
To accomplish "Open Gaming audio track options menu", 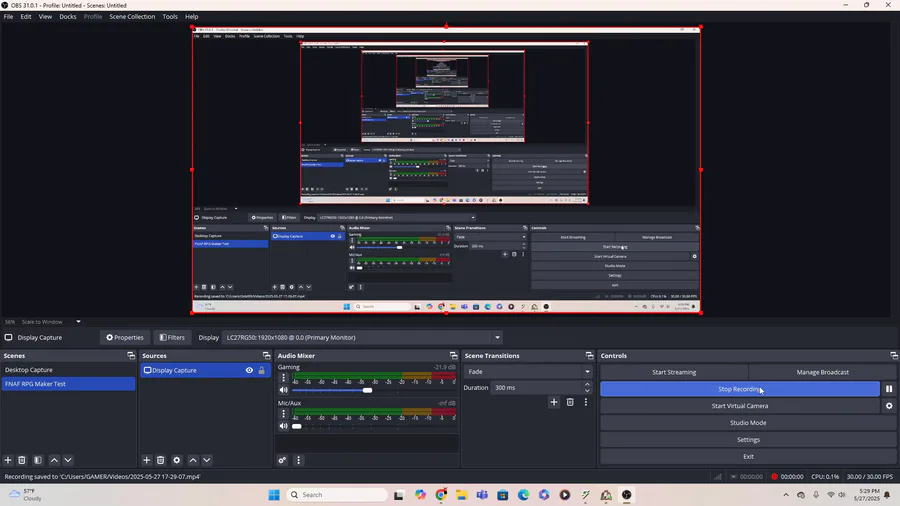I will [x=283, y=377].
